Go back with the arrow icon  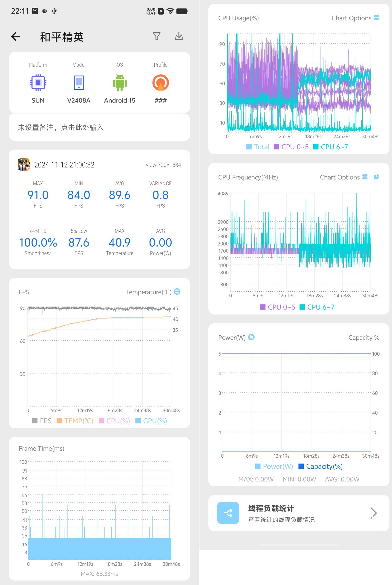pyautogui.click(x=15, y=37)
